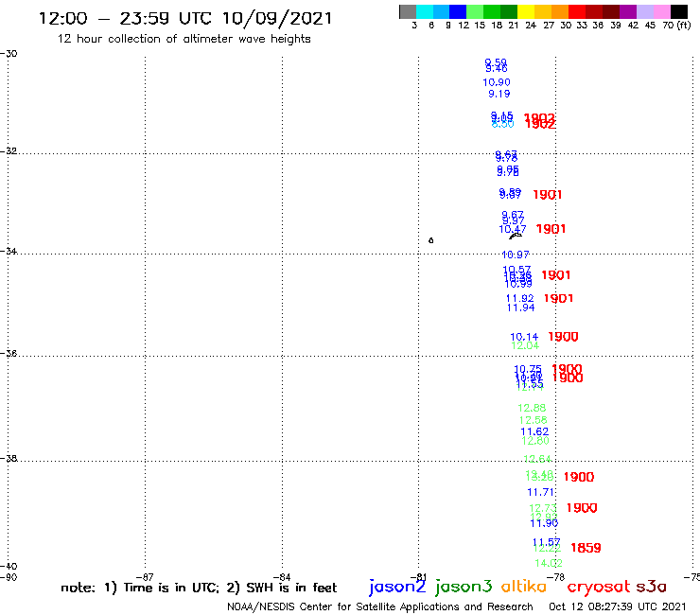This screenshot has height=615, width=700.
Task: Click the -84 longitude axis label
Action: (x=282, y=577)
